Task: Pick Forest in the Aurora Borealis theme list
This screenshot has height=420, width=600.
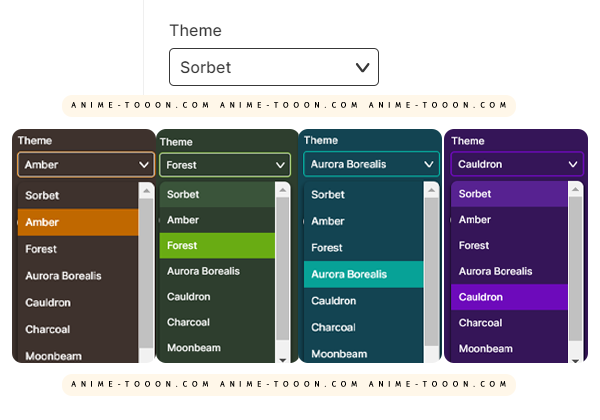Action: (x=364, y=248)
